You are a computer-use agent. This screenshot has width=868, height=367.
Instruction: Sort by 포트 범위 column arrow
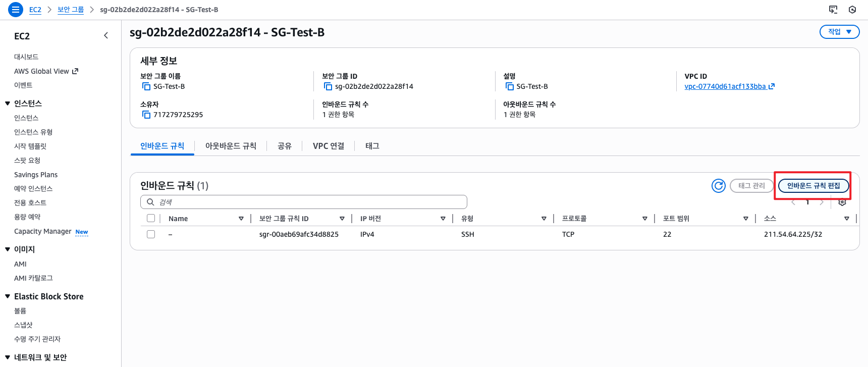click(746, 219)
